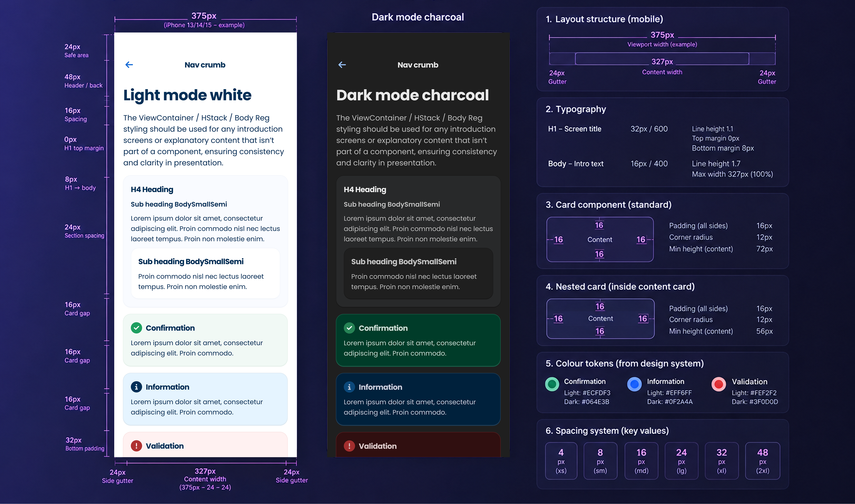Click 'Nav crumb' in the dark mode header
The width and height of the screenshot is (855, 504).
(x=418, y=65)
